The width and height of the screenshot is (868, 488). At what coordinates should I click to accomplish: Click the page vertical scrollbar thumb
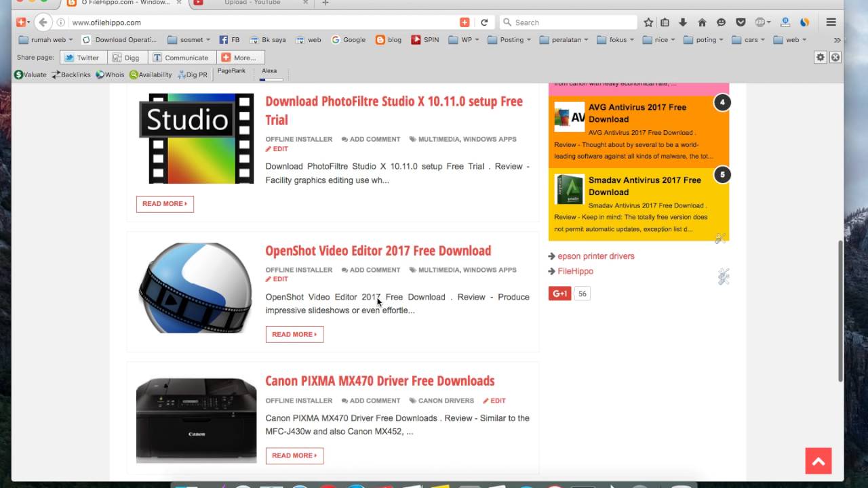(841, 310)
